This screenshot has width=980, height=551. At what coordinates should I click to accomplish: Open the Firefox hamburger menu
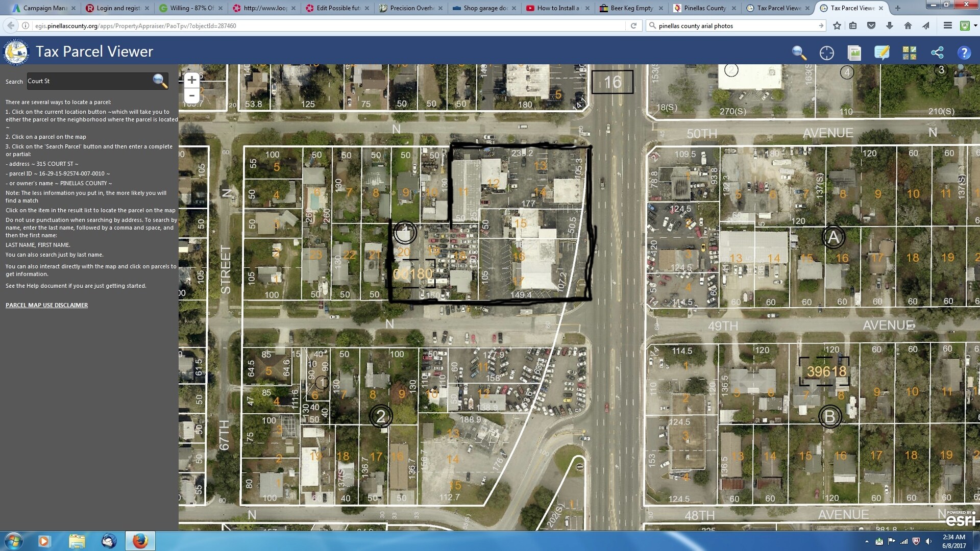[x=948, y=26]
